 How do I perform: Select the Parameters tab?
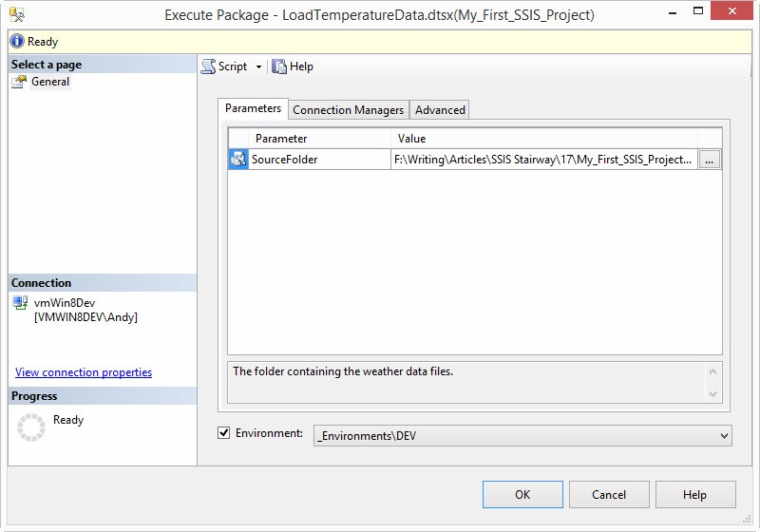253,109
